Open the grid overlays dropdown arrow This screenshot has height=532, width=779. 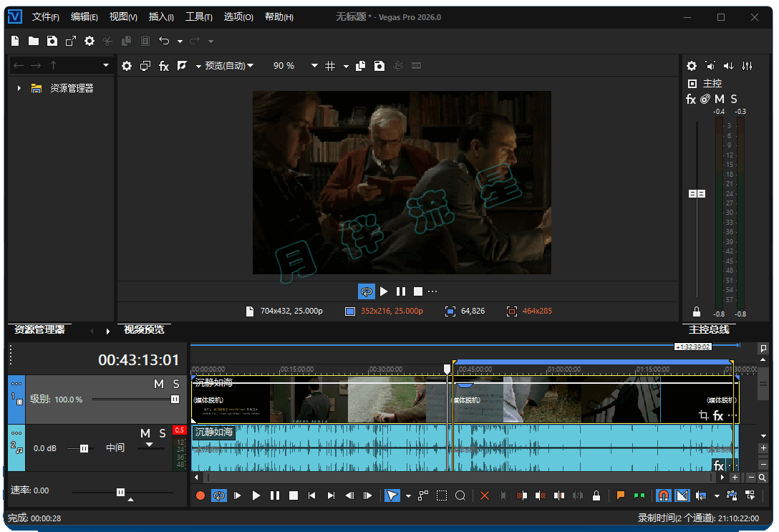point(346,66)
